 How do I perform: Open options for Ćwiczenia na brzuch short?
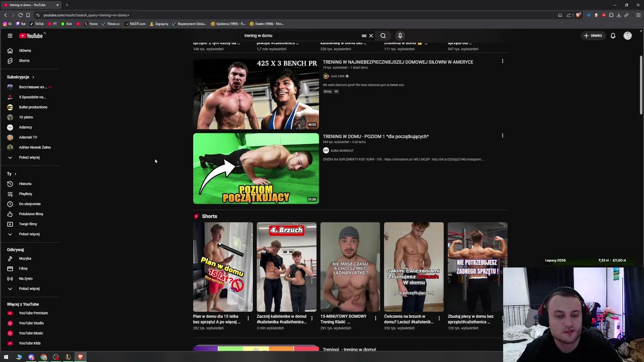(439, 318)
